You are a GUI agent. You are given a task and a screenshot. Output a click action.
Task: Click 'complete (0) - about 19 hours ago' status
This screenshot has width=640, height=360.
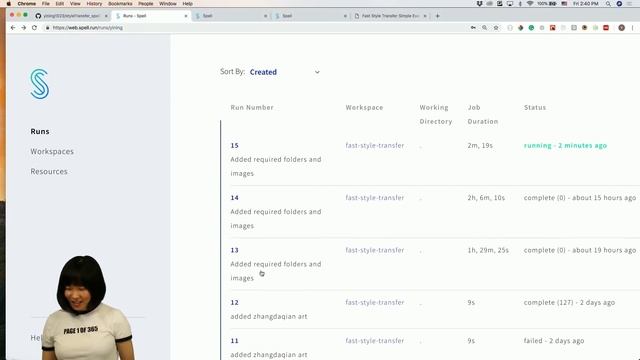580,250
